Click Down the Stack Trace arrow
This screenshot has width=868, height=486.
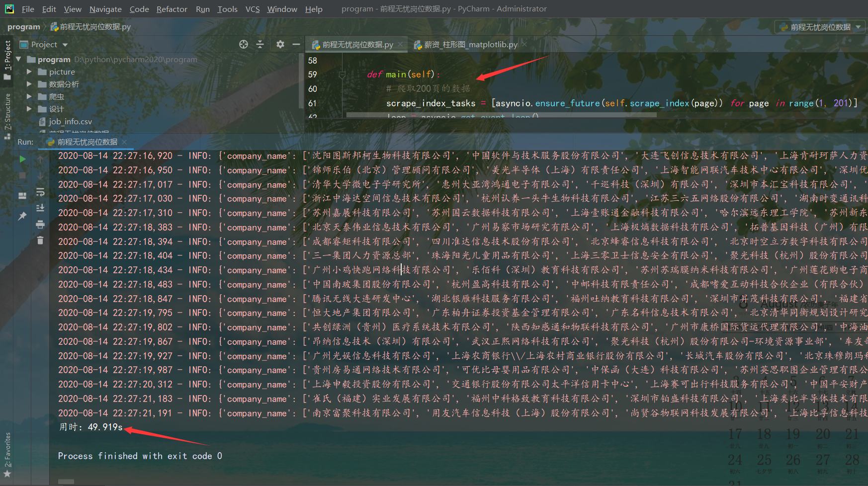click(x=40, y=175)
